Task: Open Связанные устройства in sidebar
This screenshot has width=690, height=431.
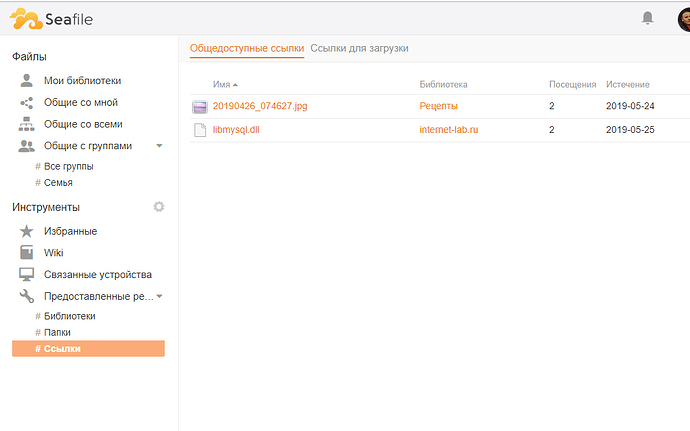Action: (98, 274)
